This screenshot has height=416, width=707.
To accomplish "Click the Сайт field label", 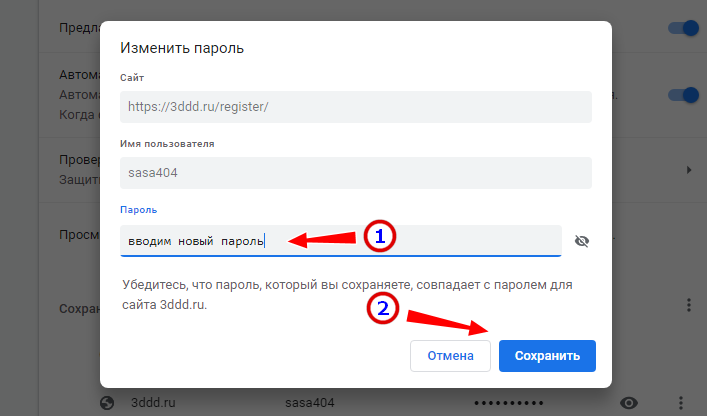I will point(132,78).
